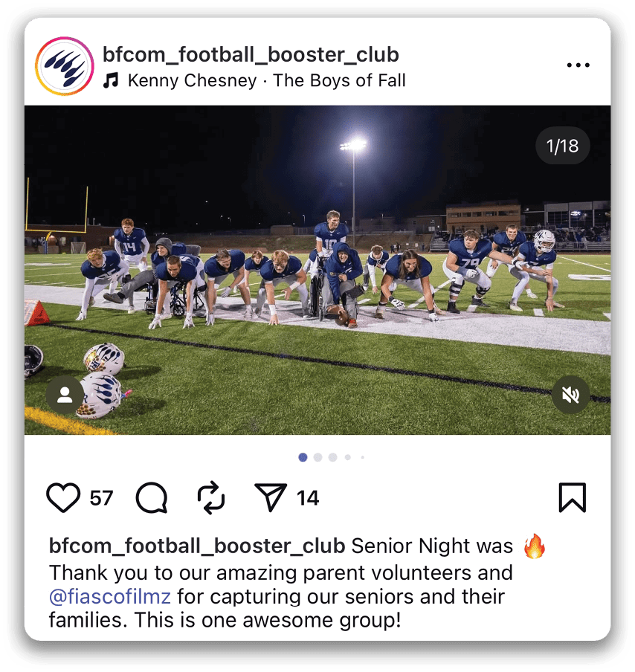Show tagged people icon on photo
Viewport: 635px width, 672px height.
pos(65,395)
